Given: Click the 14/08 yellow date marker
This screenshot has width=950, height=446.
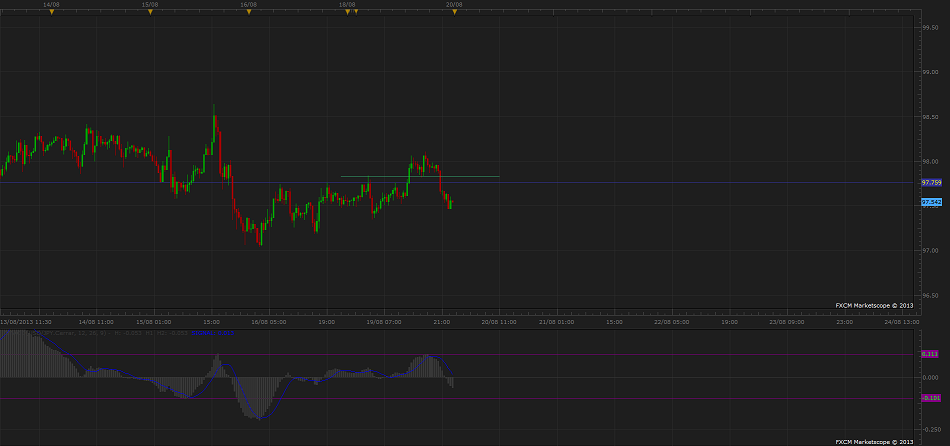Looking at the screenshot, I should (52, 11).
